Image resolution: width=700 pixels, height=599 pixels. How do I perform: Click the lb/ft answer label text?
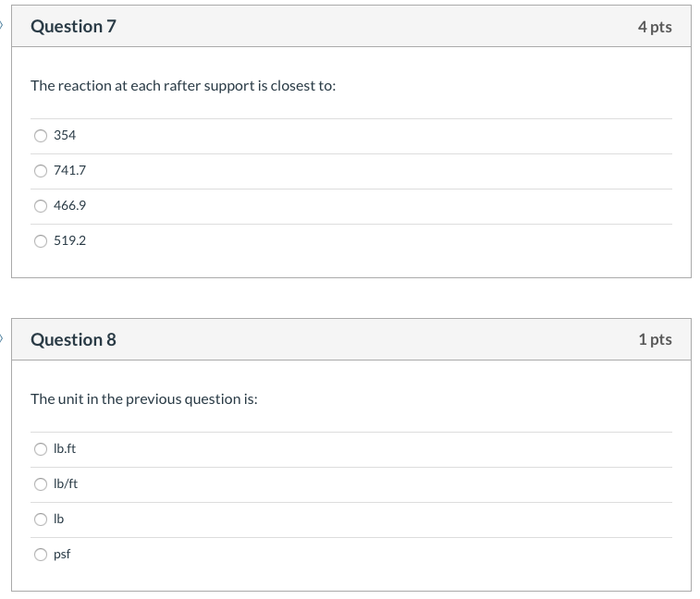(x=66, y=484)
